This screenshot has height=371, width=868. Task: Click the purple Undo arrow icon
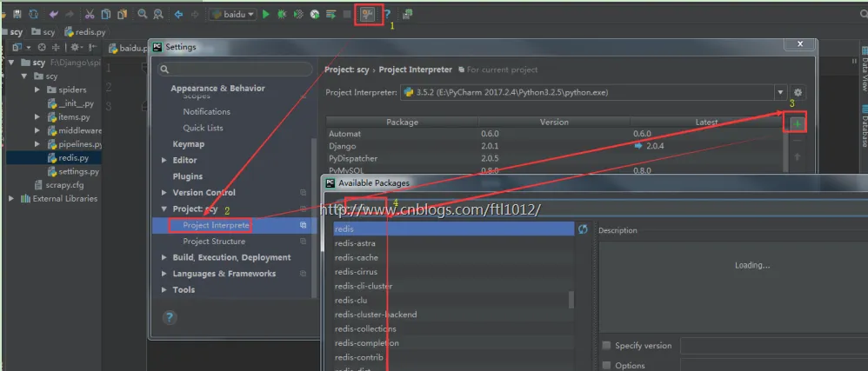pos(53,15)
